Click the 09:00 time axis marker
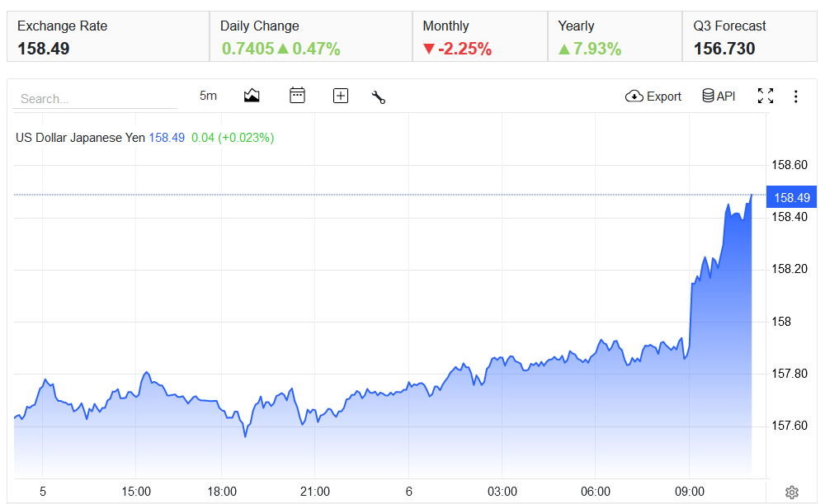Image resolution: width=825 pixels, height=504 pixels. 689,492
